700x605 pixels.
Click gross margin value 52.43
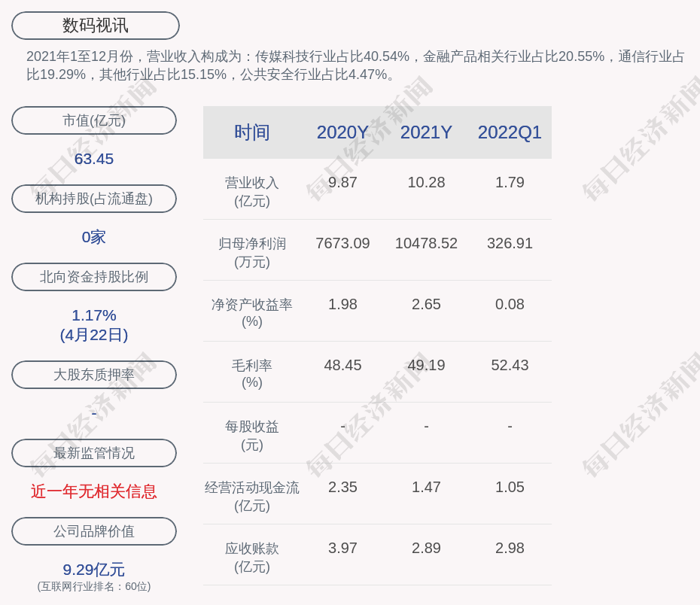pos(510,366)
